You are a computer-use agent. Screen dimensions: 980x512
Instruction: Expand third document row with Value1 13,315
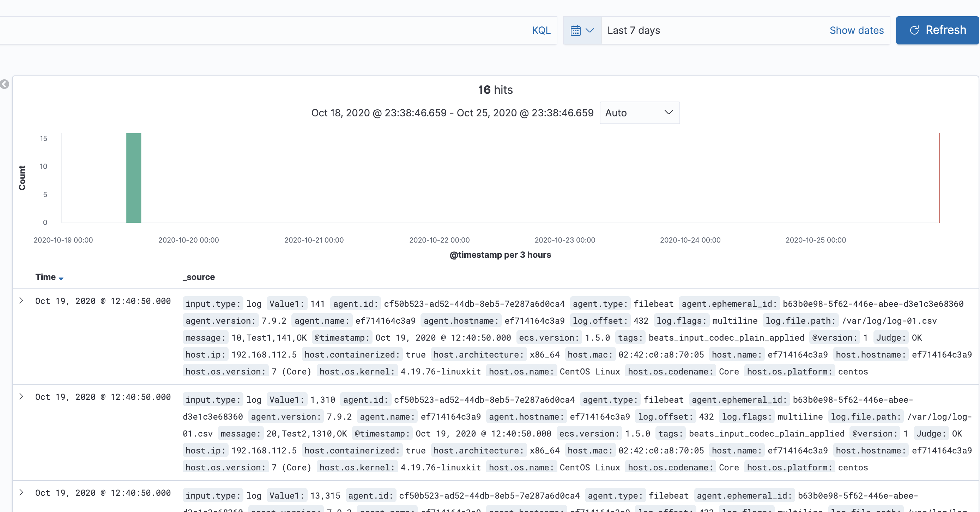click(x=21, y=492)
